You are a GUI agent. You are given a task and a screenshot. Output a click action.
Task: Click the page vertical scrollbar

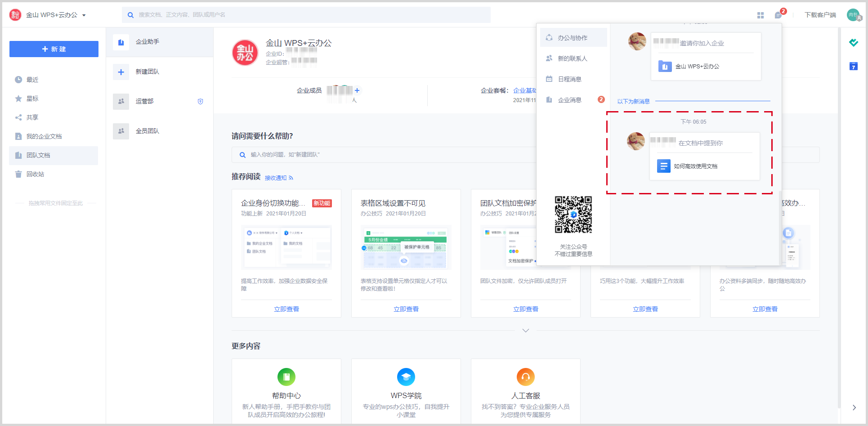[x=839, y=218]
